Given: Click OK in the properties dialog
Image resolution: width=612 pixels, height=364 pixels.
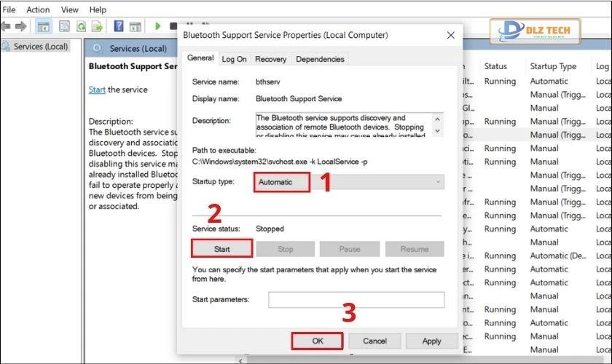Looking at the screenshot, I should 317,341.
